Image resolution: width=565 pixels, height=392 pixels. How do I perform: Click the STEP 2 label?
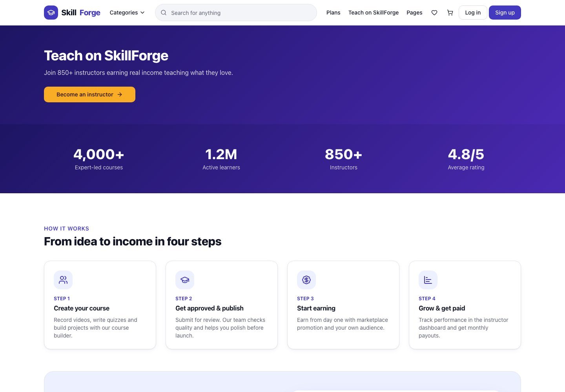tap(184, 298)
